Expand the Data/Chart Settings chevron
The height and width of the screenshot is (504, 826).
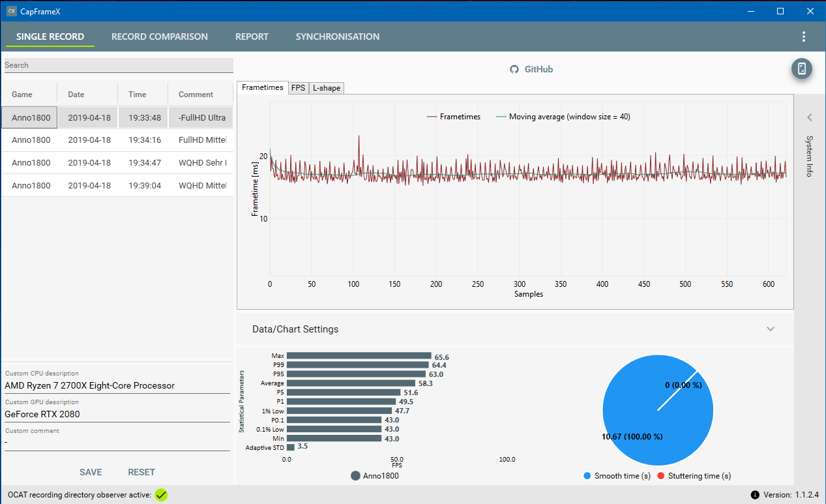click(771, 329)
